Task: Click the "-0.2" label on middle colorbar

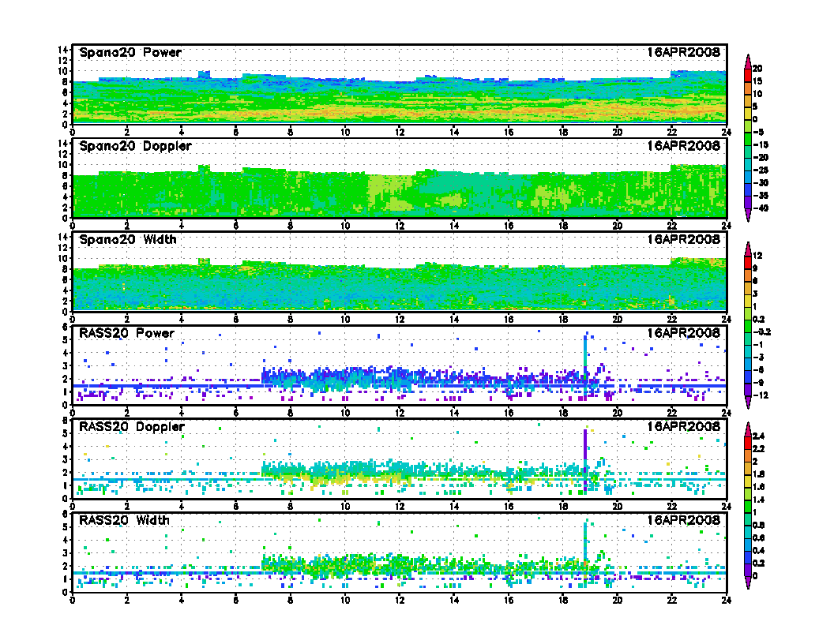Action: click(761, 332)
